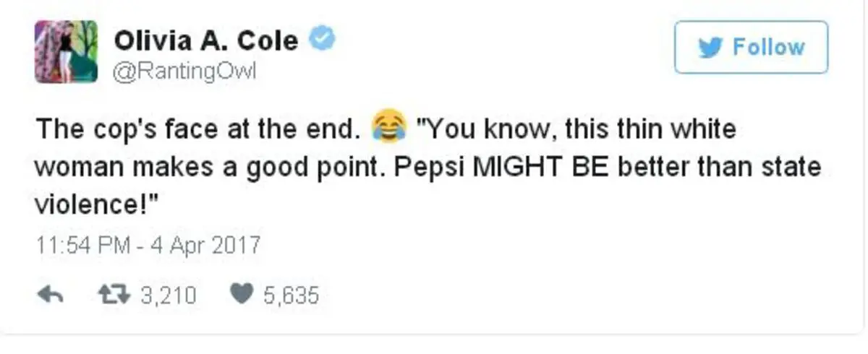Open the Olivia A. Cole display name
The width and height of the screenshot is (868, 354).
click(x=205, y=40)
